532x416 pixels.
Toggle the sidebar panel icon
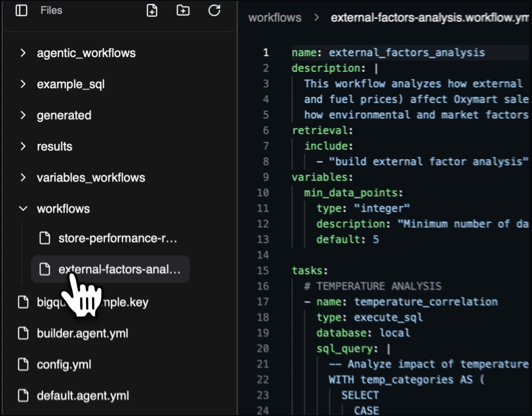tap(21, 10)
